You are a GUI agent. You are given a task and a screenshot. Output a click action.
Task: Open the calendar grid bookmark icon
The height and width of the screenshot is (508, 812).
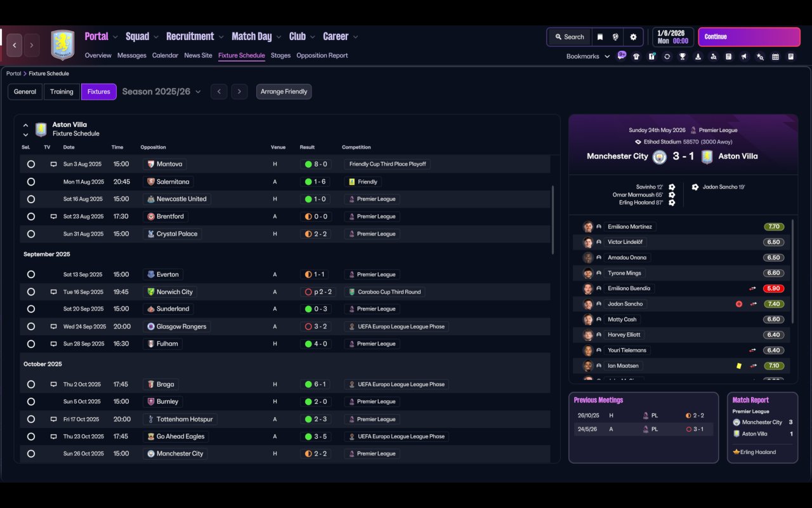point(775,57)
